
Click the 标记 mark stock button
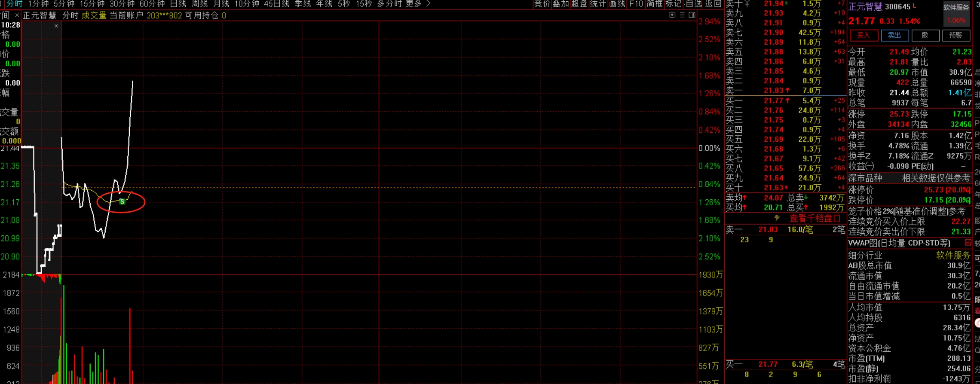674,4
